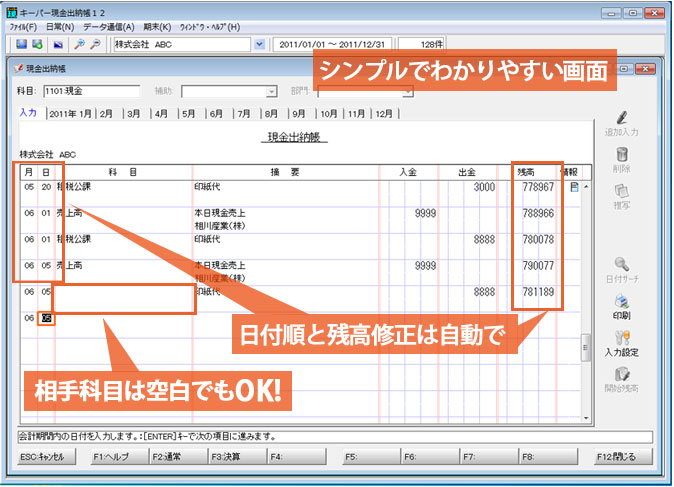Switch to the 入力 tab

(x=28, y=113)
